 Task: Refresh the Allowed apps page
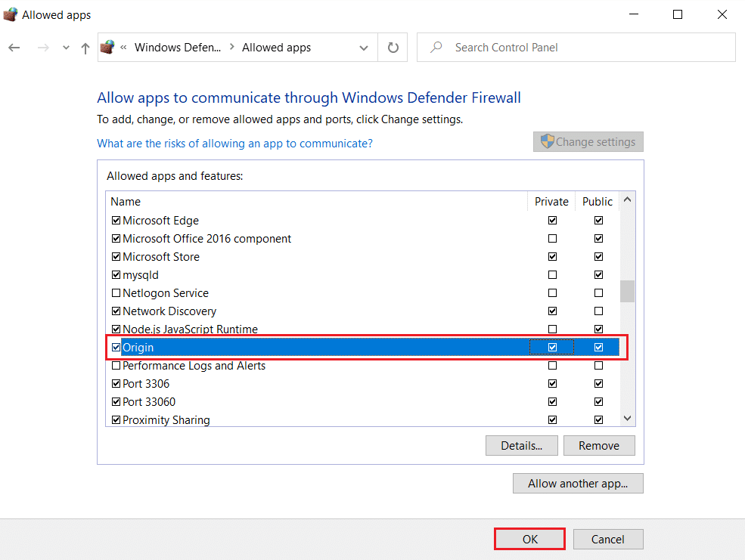pyautogui.click(x=393, y=48)
